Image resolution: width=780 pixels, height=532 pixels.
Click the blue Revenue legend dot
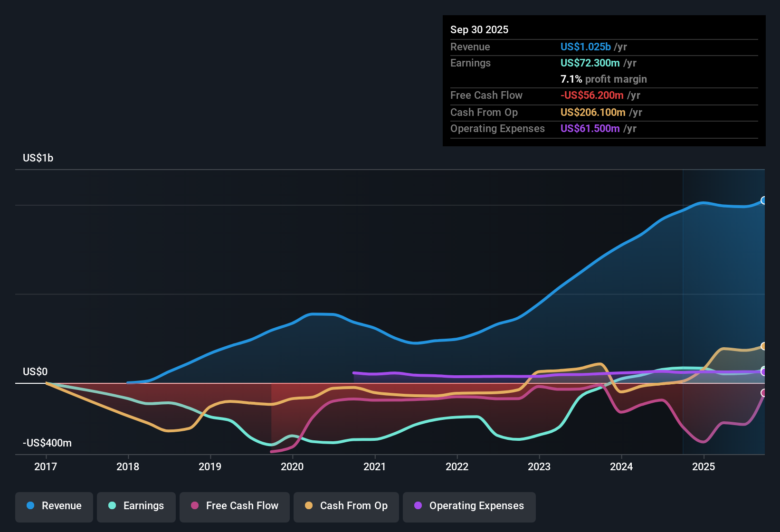(x=29, y=506)
